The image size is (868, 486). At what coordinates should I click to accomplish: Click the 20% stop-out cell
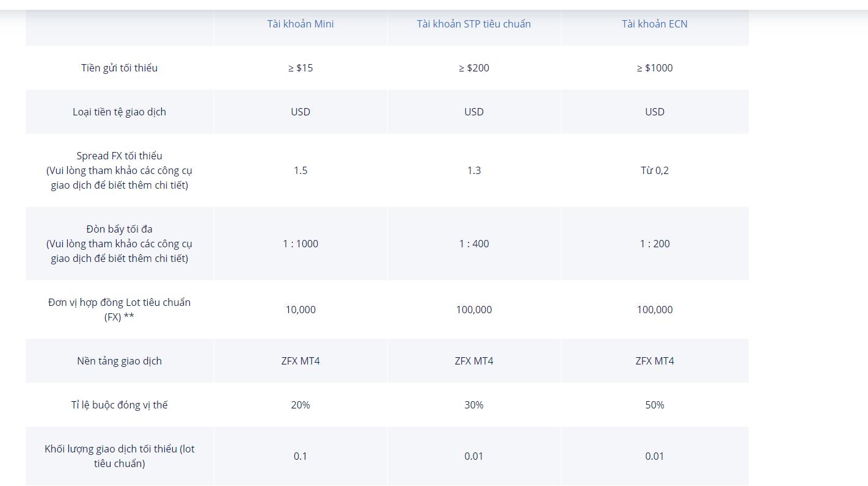(301, 405)
